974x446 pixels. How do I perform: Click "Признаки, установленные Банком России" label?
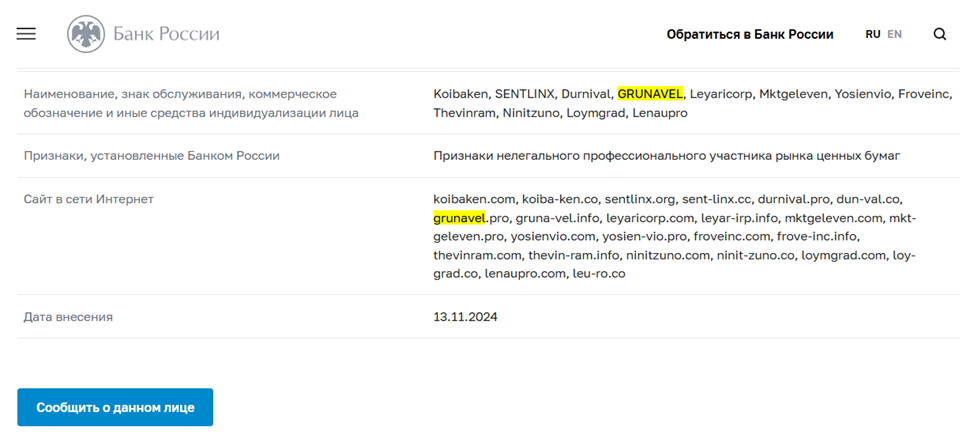[x=151, y=156]
